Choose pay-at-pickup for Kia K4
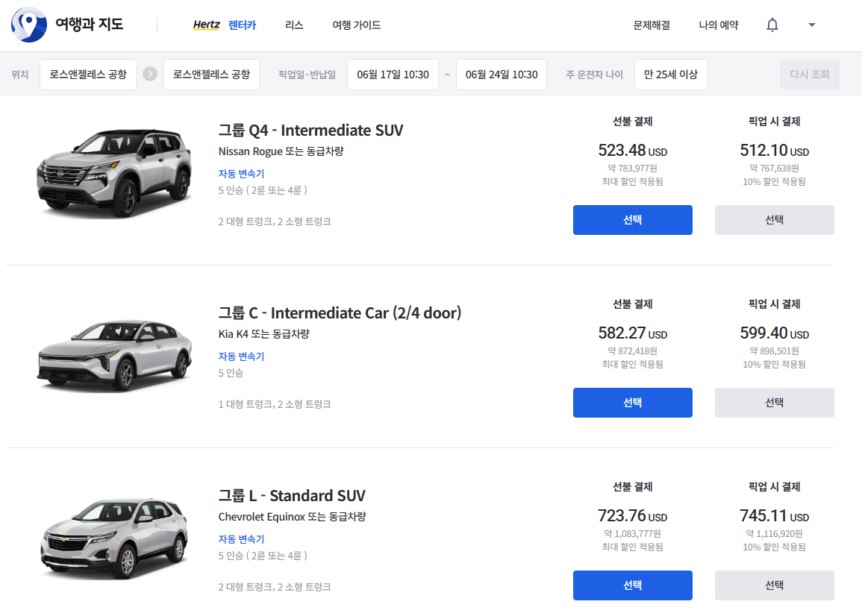The width and height of the screenshot is (862, 616). tap(774, 403)
